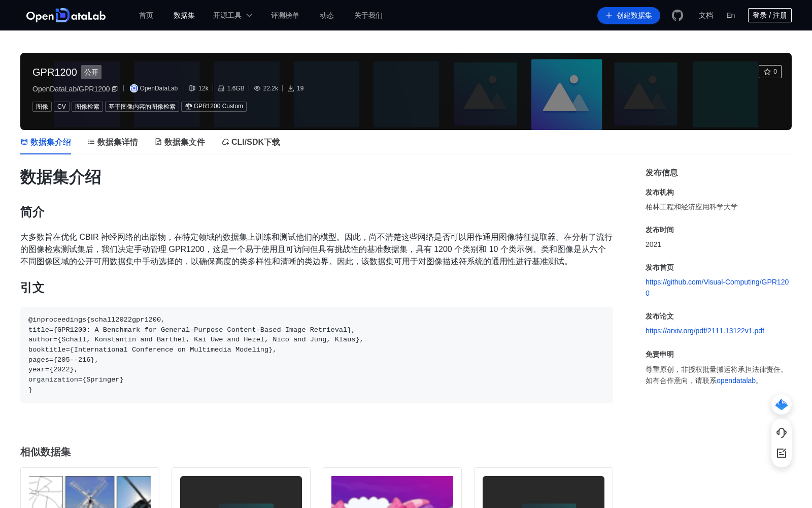Screen dimensions: 812x508
Task: Switch to the 数据集详情 tab
Action: coord(113,142)
